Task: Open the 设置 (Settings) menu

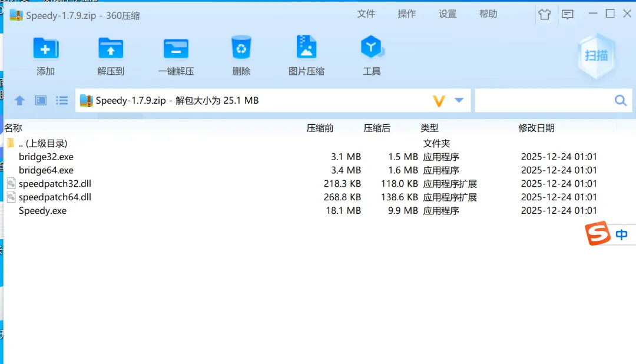Action: click(x=448, y=14)
